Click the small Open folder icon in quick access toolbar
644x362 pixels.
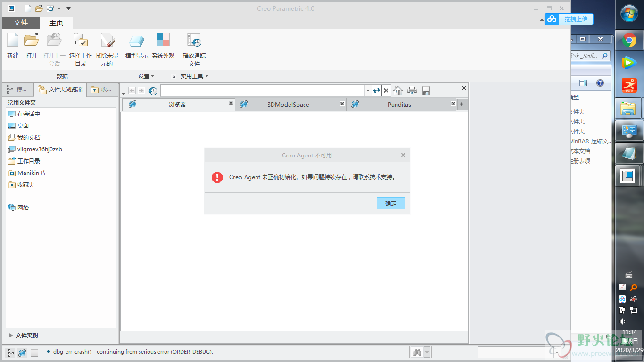(x=39, y=8)
